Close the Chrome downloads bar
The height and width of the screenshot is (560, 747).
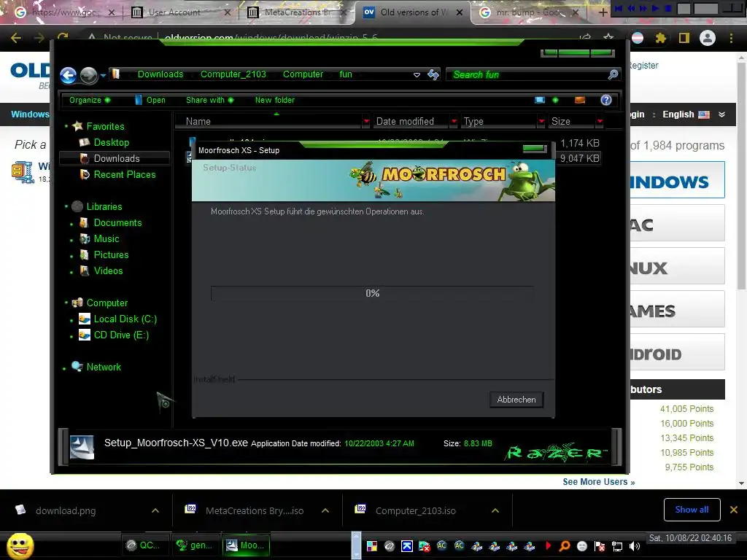coord(734,510)
